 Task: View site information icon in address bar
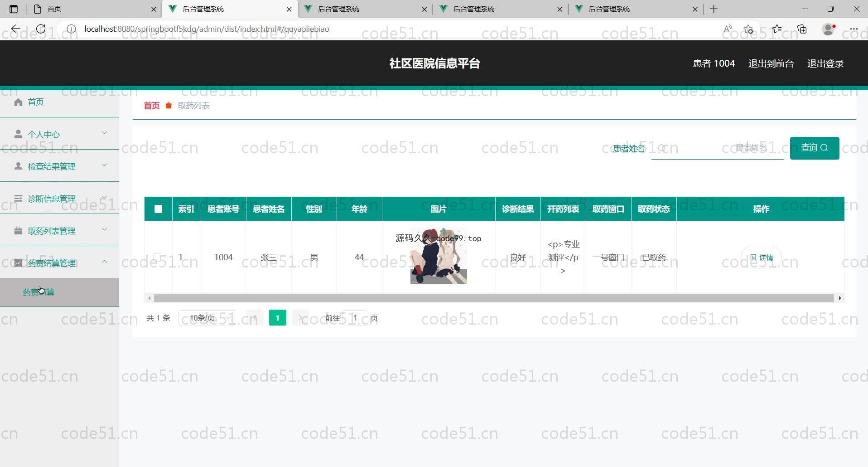click(x=71, y=29)
